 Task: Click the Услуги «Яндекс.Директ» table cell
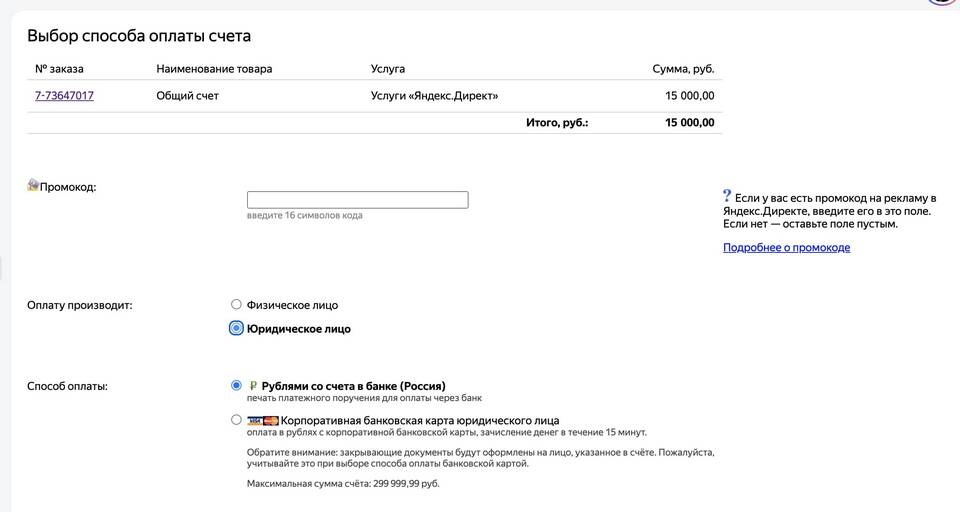434,96
